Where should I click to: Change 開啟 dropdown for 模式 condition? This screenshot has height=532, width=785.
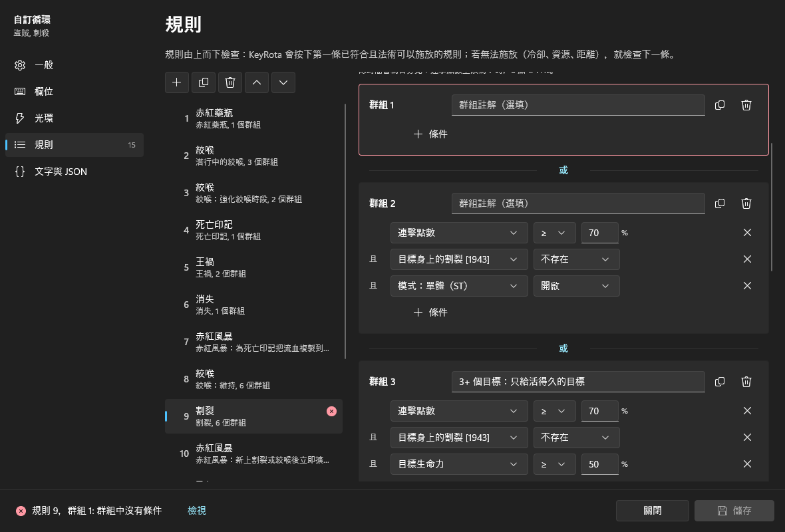coord(576,286)
